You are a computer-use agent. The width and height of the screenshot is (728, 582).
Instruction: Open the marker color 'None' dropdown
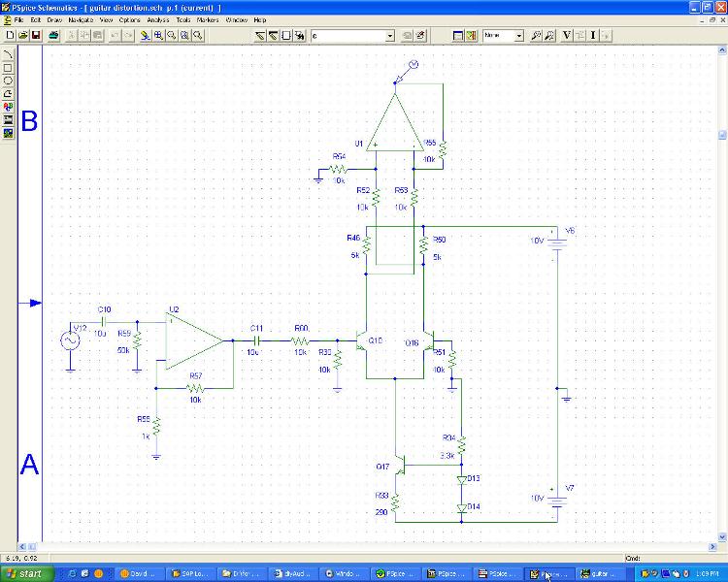(x=519, y=35)
